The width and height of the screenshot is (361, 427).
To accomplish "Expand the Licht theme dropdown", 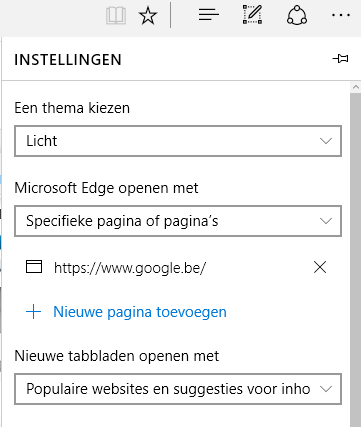I will click(178, 141).
